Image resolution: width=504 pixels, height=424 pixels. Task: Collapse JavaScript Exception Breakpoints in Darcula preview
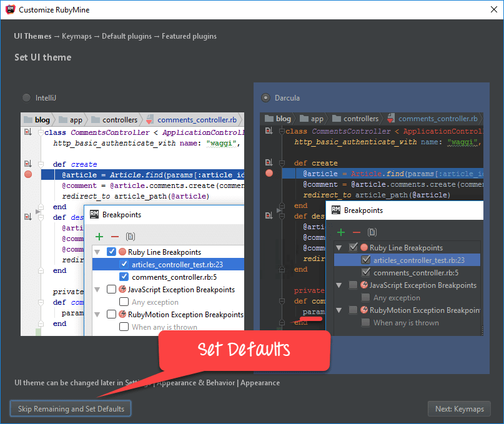pos(339,285)
